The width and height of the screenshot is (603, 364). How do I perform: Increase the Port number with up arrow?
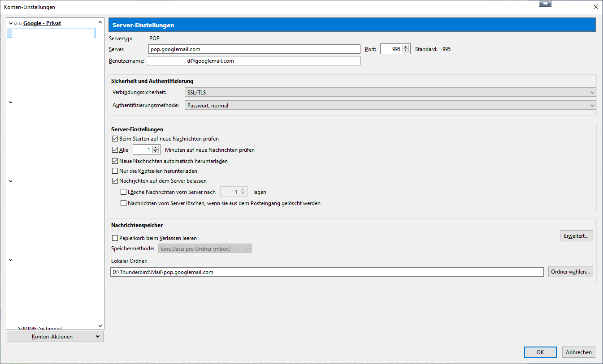pyautogui.click(x=406, y=47)
